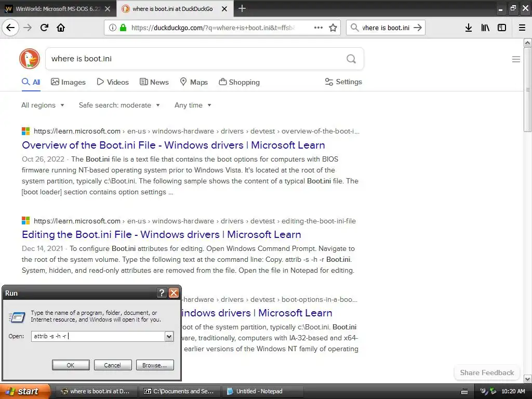
Task: Click the browser address bar URL
Action: [x=212, y=28]
